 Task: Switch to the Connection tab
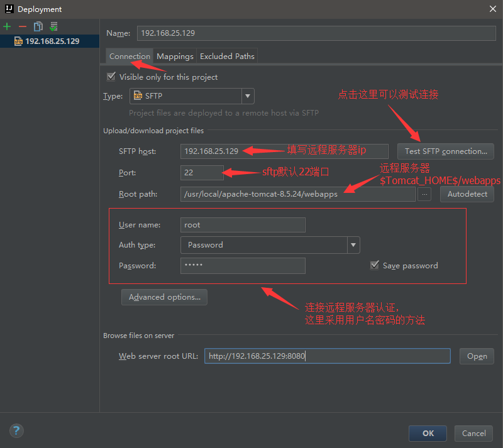tap(130, 56)
